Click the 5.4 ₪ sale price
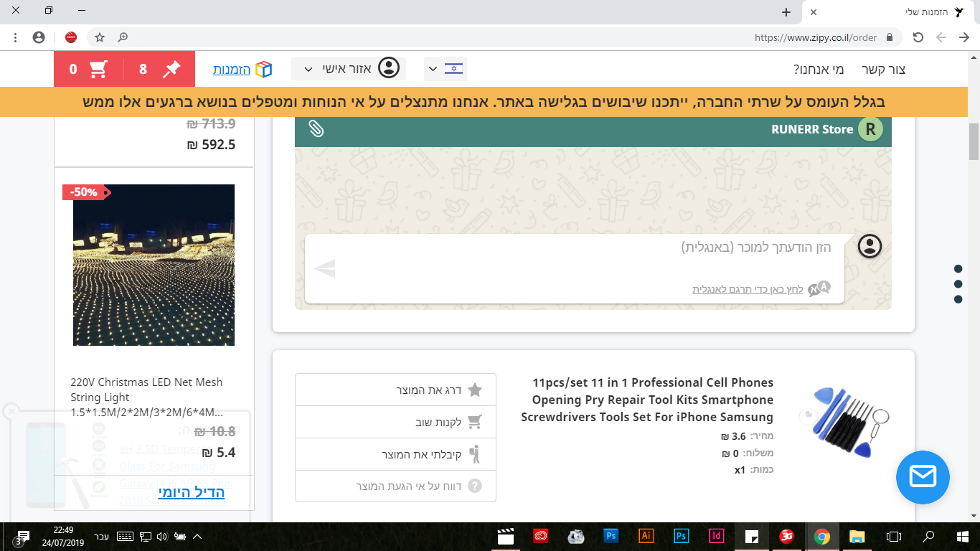Image resolution: width=980 pixels, height=551 pixels. coord(219,453)
